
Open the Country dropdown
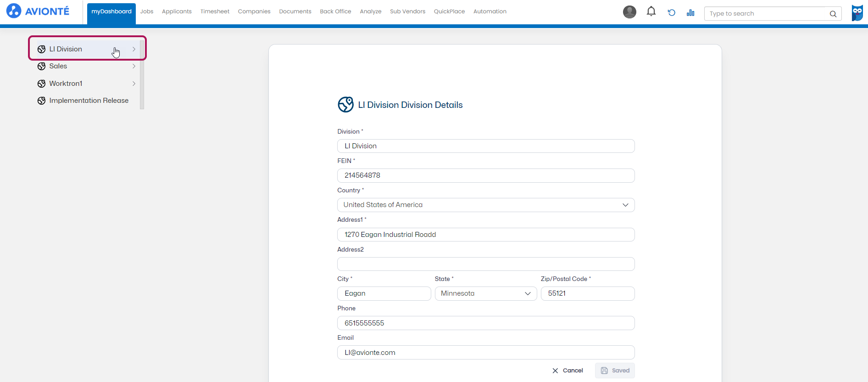[x=486, y=205]
